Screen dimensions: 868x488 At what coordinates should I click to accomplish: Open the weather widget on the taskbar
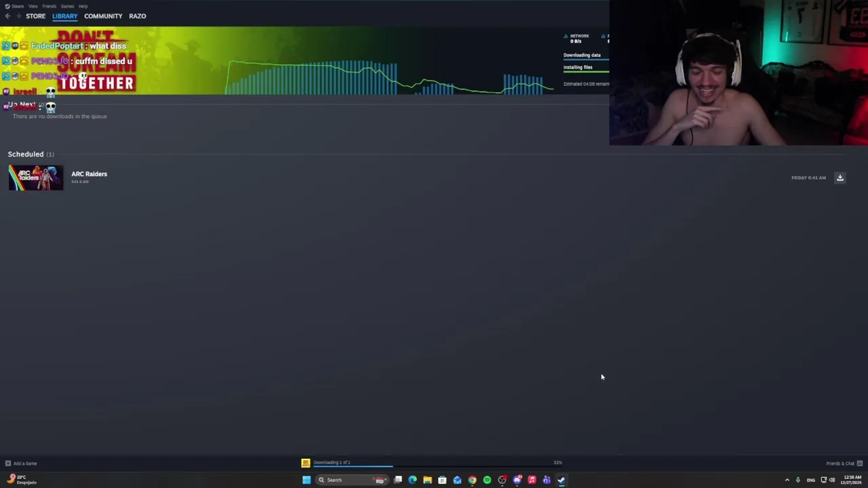tap(20, 480)
